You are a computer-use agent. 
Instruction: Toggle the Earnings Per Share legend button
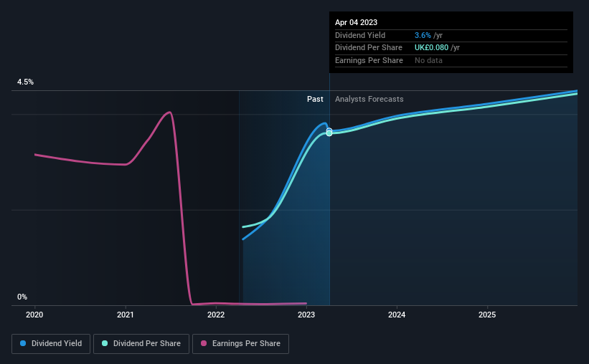240,344
